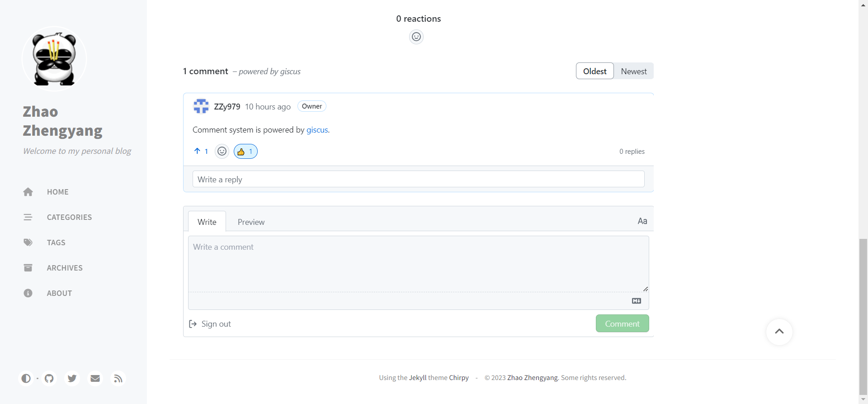Screen dimensions: 868x404
Task: Open the TAGS page
Action: tap(56, 242)
